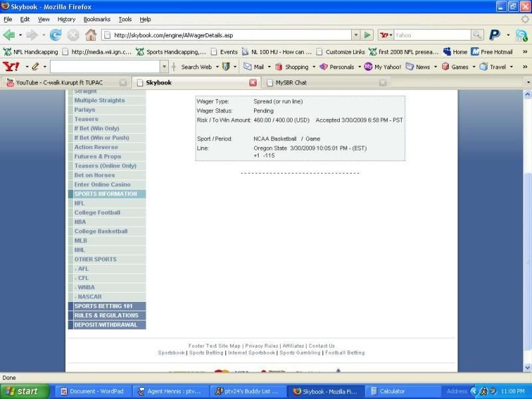Open Personals on the Yahoo toolbar
This screenshot has height=399, width=532.
(337, 67)
